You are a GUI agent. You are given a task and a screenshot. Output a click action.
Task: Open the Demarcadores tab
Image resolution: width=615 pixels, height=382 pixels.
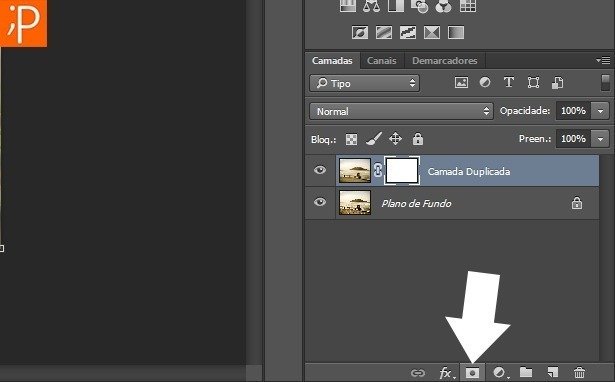tap(444, 61)
